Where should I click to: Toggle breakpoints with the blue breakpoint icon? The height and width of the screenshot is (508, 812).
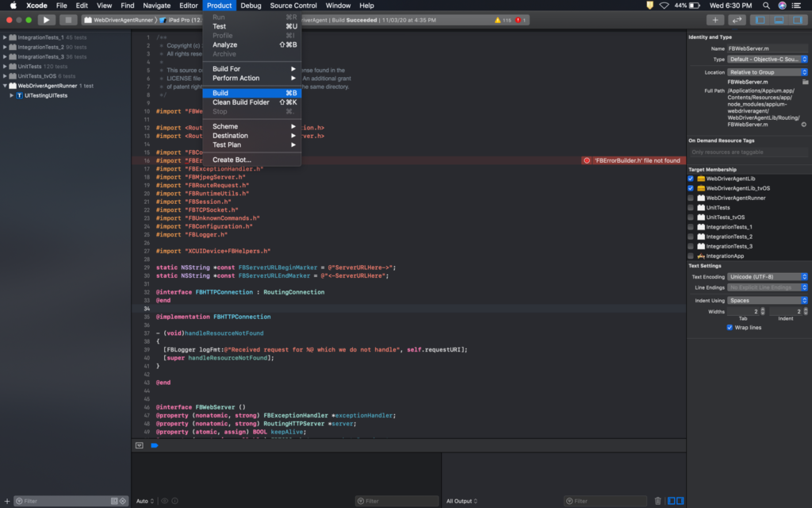(155, 445)
